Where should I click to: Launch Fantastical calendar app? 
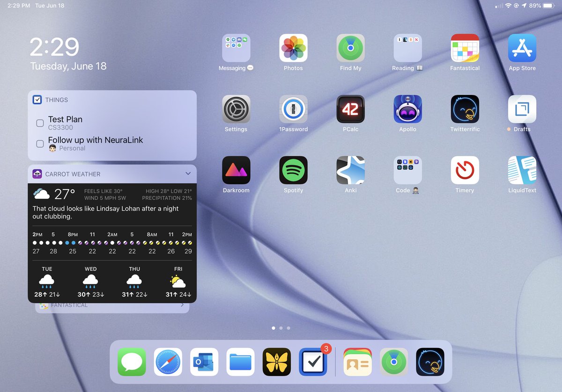(x=465, y=48)
